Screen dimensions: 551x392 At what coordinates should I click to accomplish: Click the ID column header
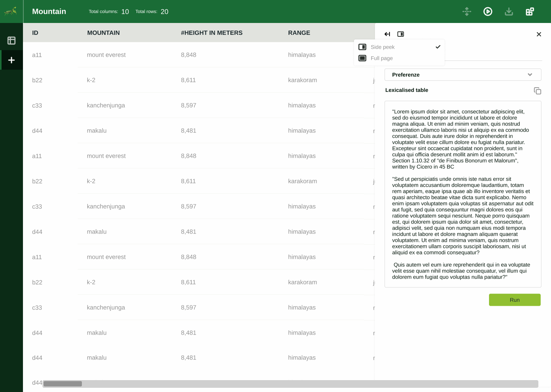tap(35, 33)
